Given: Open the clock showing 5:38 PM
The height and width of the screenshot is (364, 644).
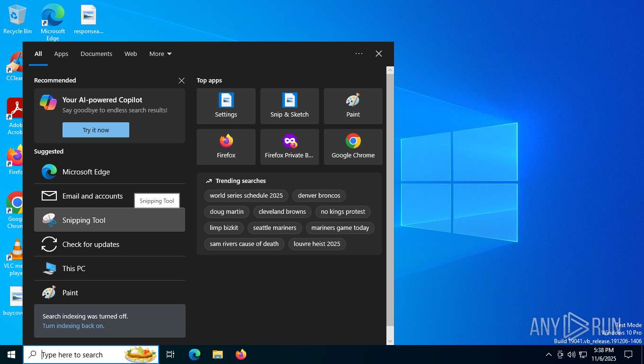Looking at the screenshot, I should pyautogui.click(x=604, y=355).
